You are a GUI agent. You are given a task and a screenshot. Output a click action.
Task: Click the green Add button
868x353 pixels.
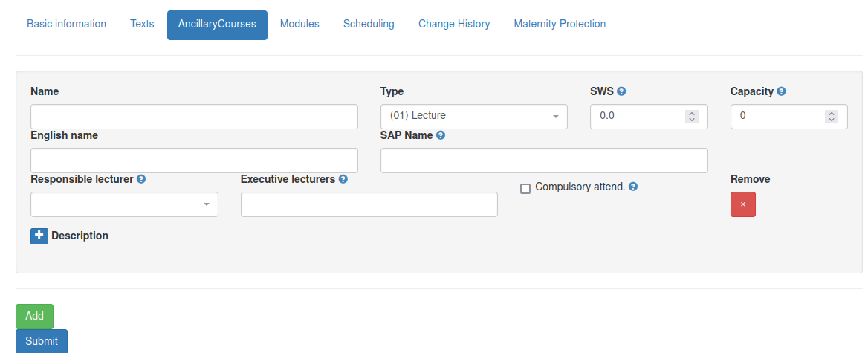[x=34, y=317]
